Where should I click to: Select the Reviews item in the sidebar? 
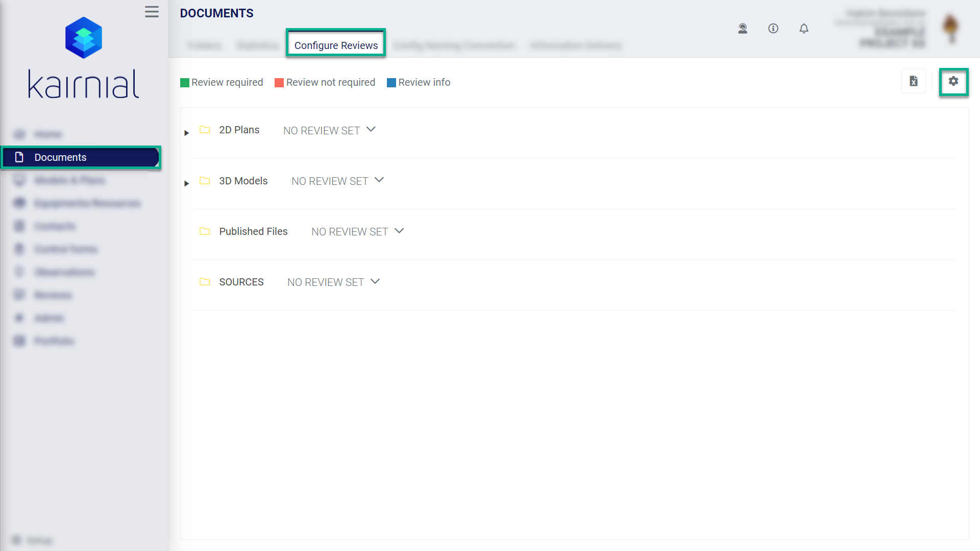tap(53, 295)
